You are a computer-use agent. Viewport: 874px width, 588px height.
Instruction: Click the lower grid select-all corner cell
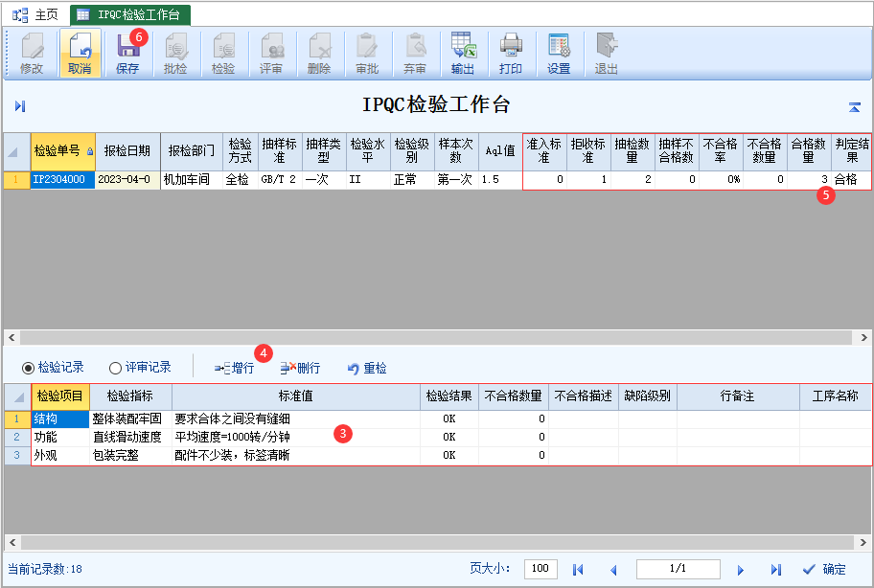point(18,397)
